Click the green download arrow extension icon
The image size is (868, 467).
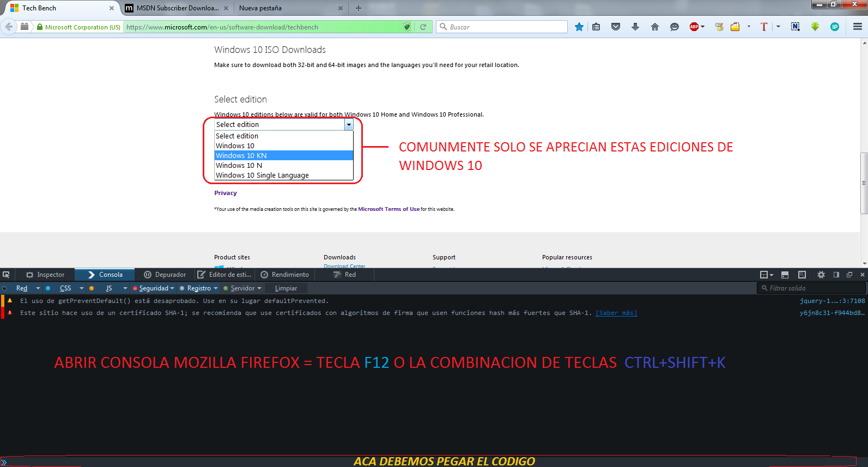(815, 27)
